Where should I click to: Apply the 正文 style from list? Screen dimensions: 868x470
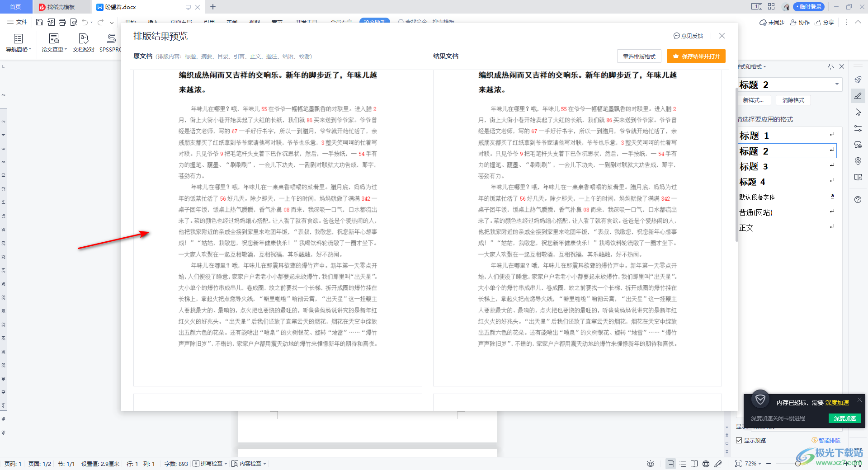[787, 228]
